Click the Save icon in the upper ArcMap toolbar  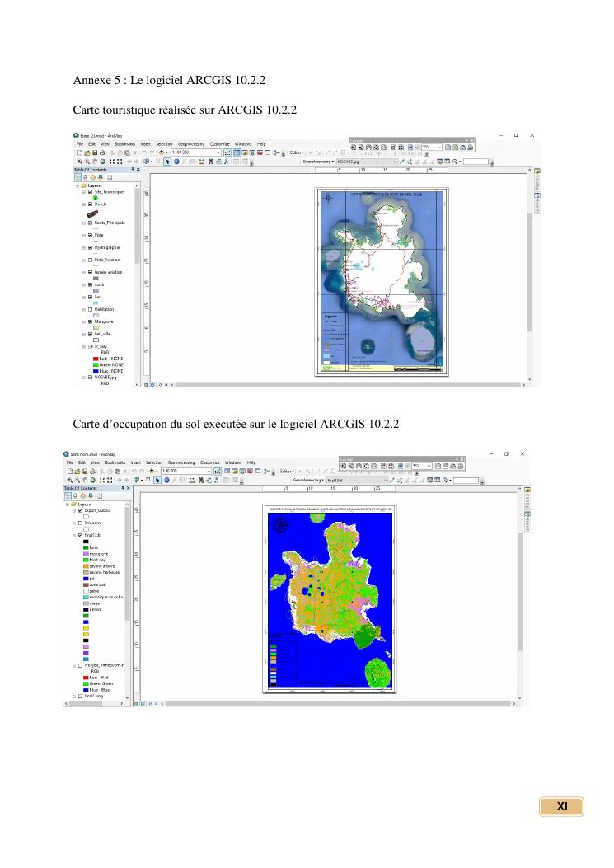pyautogui.click(x=94, y=152)
